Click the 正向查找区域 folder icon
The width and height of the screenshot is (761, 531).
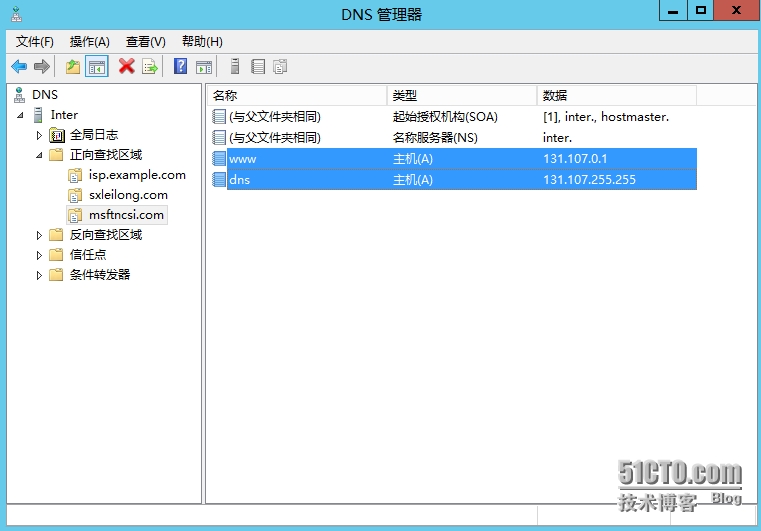[56, 155]
